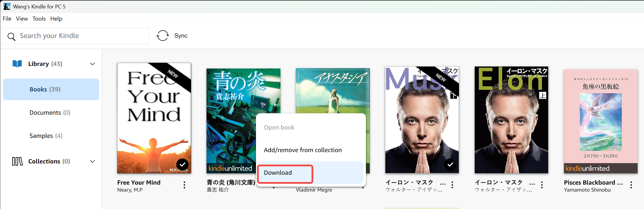Image resolution: width=644 pixels, height=209 pixels.
Task: Click author name Neary, M.P
Action: pos(130,190)
